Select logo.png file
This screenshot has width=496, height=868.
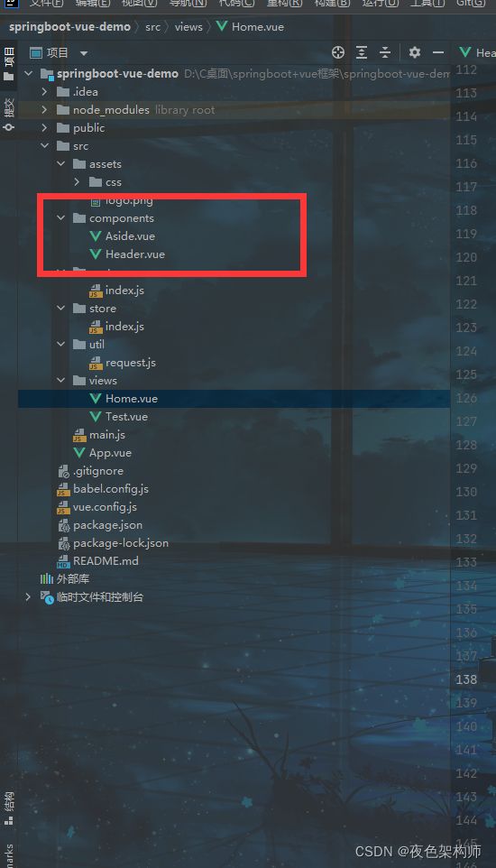click(x=129, y=200)
